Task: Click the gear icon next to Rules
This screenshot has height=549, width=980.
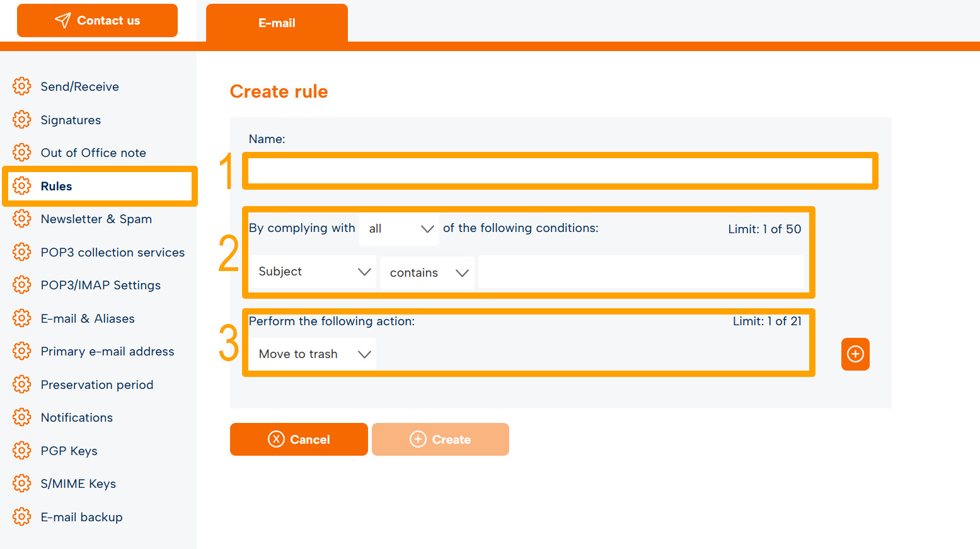Action: (x=21, y=185)
